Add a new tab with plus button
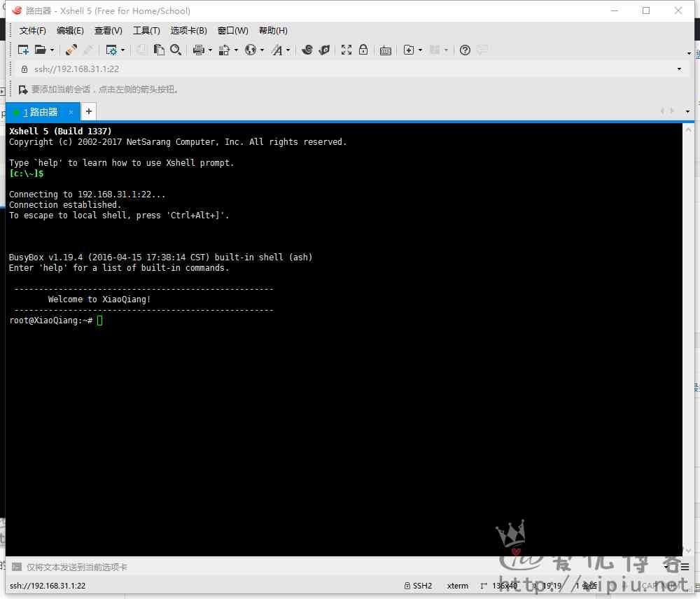The height and width of the screenshot is (599, 700). click(89, 111)
